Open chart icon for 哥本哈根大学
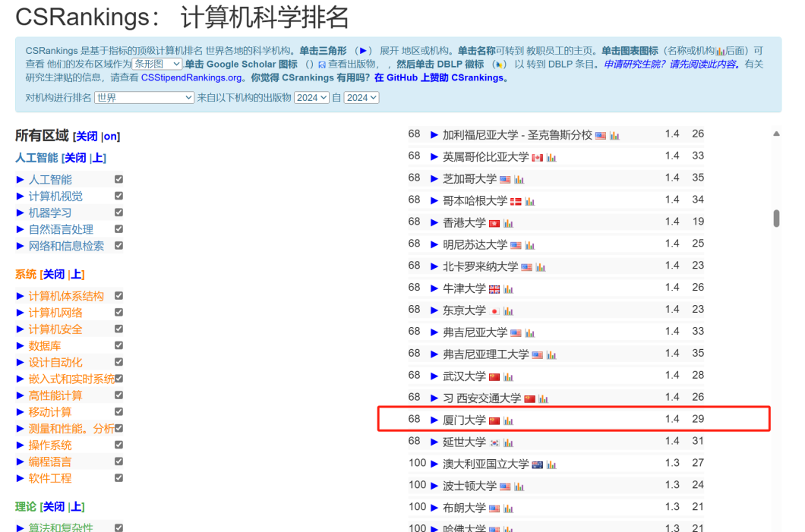Screen dimensions: 805x532 530,202
